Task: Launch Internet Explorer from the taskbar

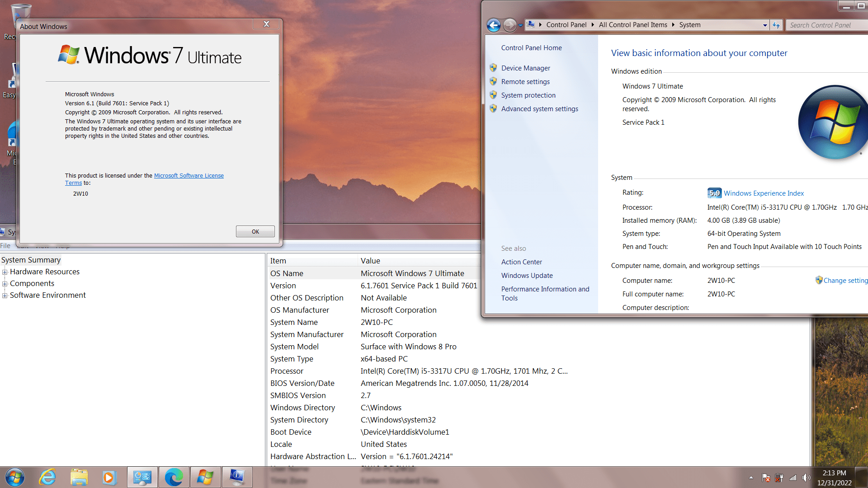Action: (x=47, y=477)
